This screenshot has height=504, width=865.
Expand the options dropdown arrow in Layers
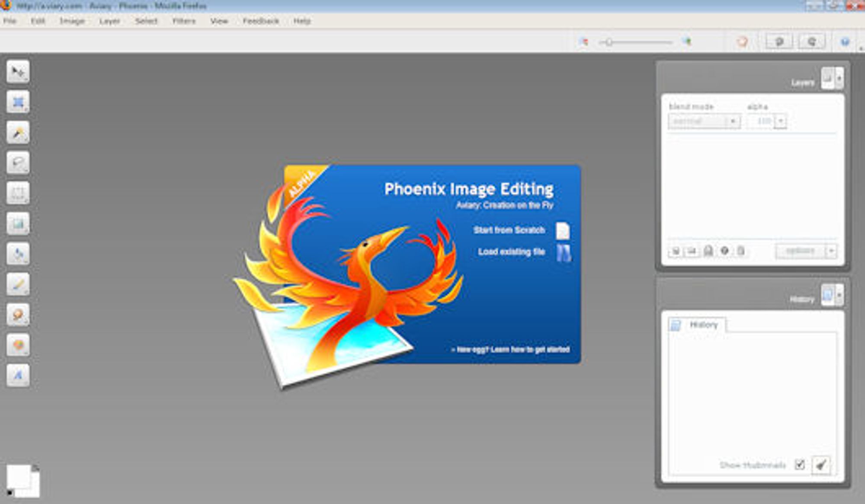coord(831,251)
